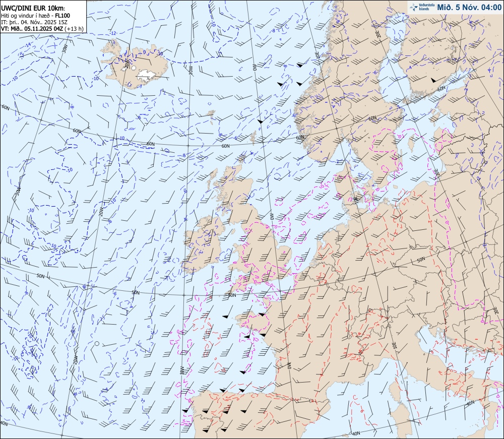504x439 pixels.
Task: Click the Veðurstofa Íslands logo
Action: (421, 8)
